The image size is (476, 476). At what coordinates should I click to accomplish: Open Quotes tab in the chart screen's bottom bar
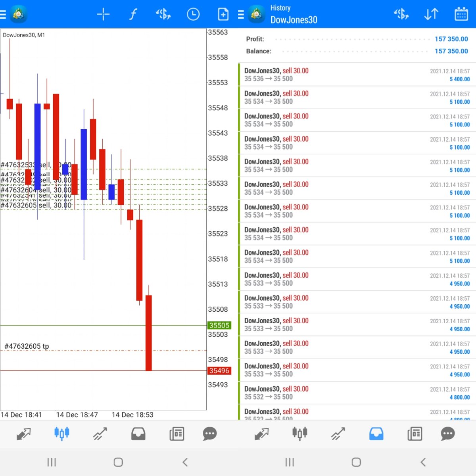coord(24,434)
